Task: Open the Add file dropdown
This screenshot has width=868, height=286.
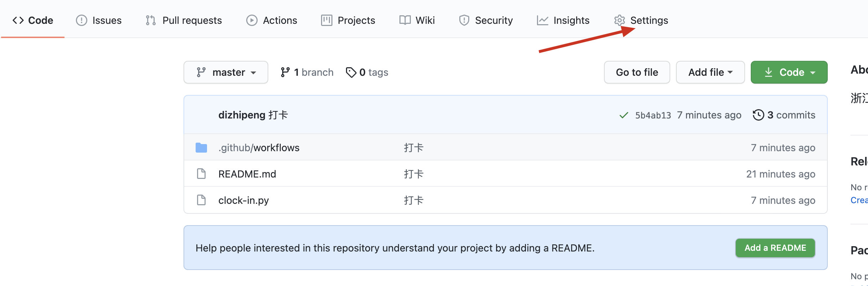Action: (x=710, y=72)
